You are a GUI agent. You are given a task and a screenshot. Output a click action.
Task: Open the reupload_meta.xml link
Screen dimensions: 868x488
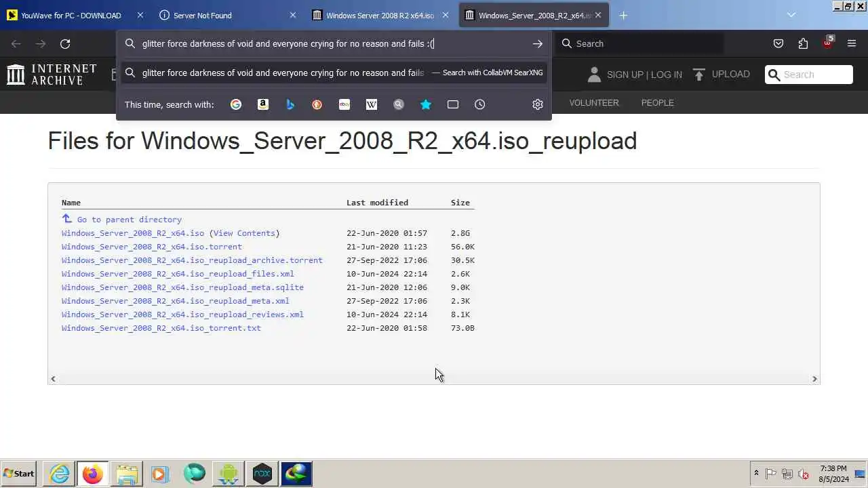pyautogui.click(x=176, y=301)
